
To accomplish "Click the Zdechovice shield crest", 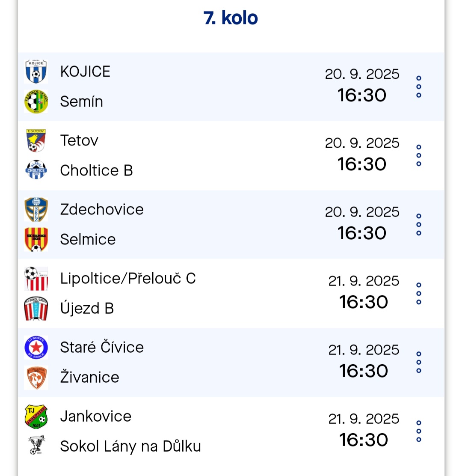I will coord(36,209).
